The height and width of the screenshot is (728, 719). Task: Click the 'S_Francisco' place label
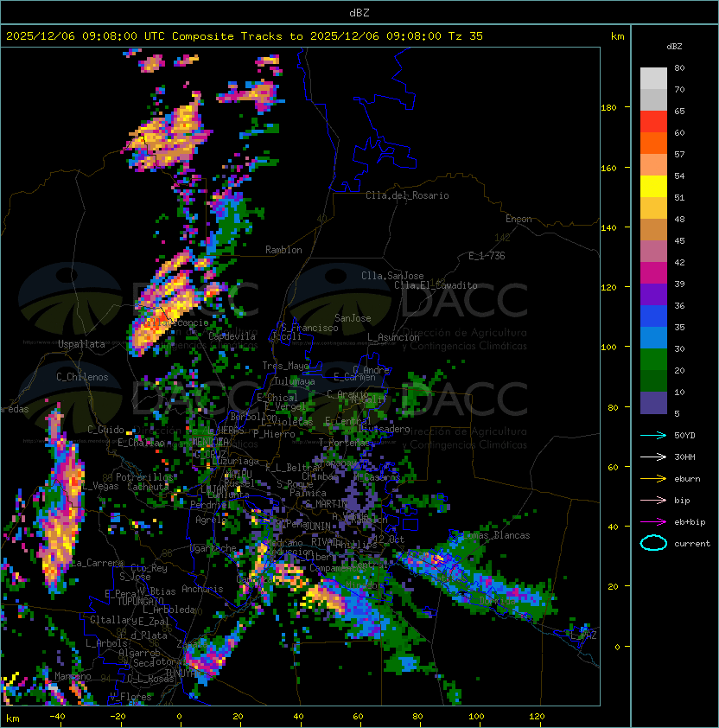tap(309, 328)
